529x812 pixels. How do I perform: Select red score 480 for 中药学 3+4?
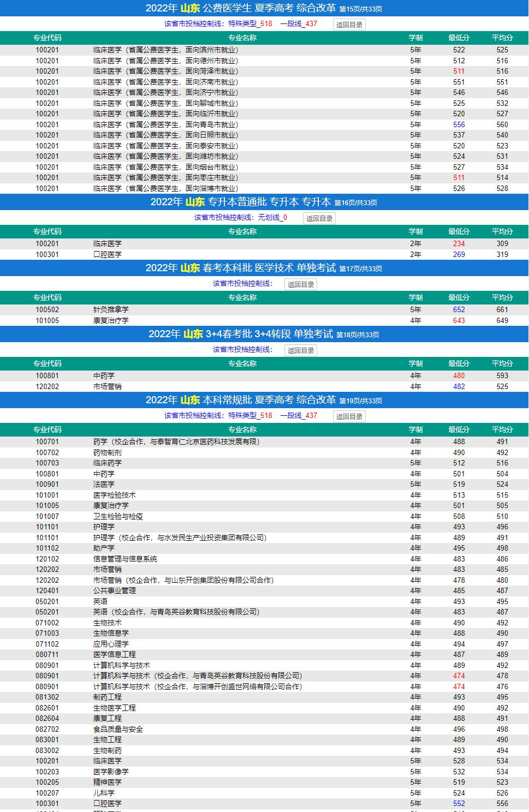(x=459, y=376)
